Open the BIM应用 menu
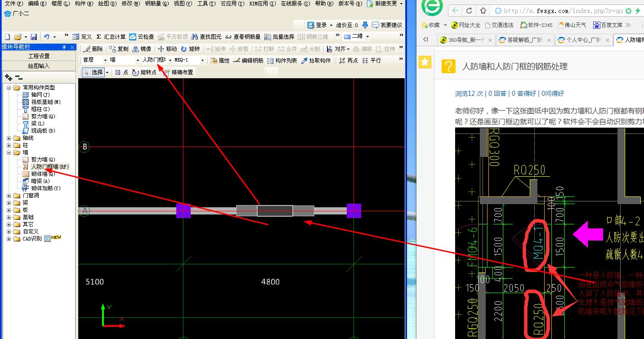Viewport: 644px width, 339px height. pos(262,4)
